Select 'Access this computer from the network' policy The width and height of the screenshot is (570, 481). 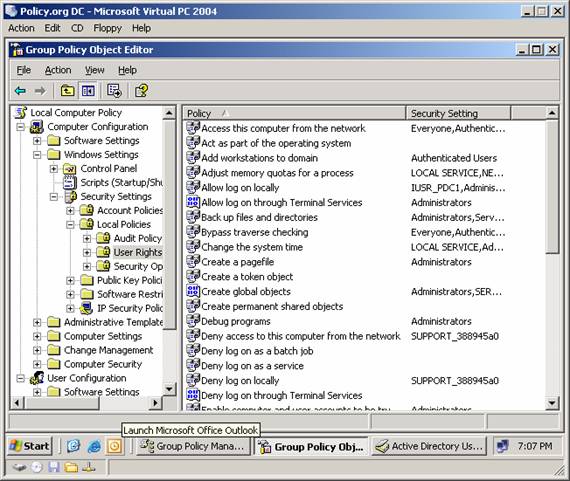click(283, 128)
